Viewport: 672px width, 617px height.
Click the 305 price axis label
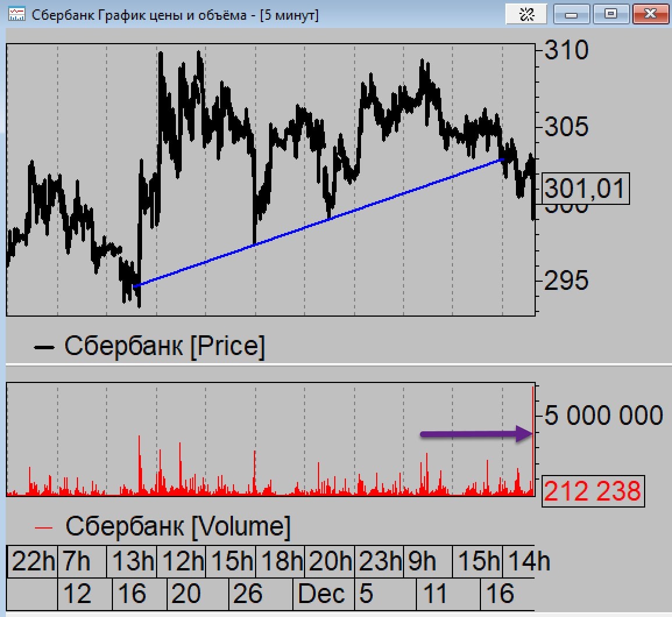click(x=566, y=127)
